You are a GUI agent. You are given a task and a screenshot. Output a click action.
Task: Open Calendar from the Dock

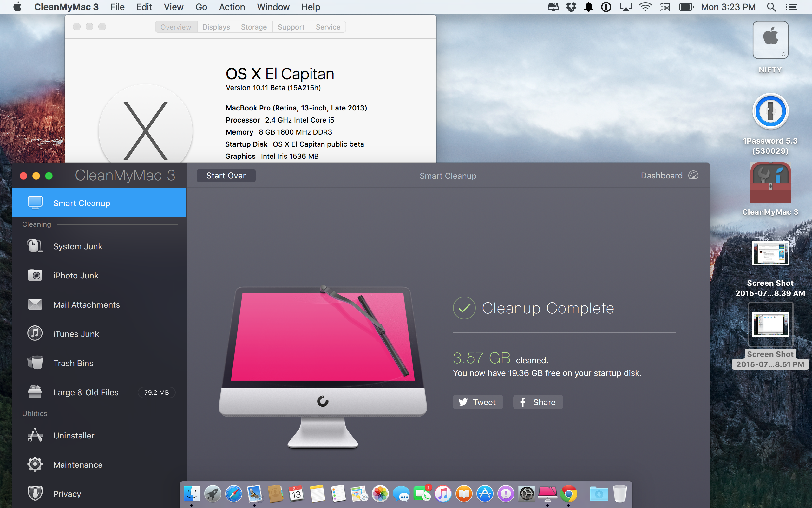[x=296, y=493]
